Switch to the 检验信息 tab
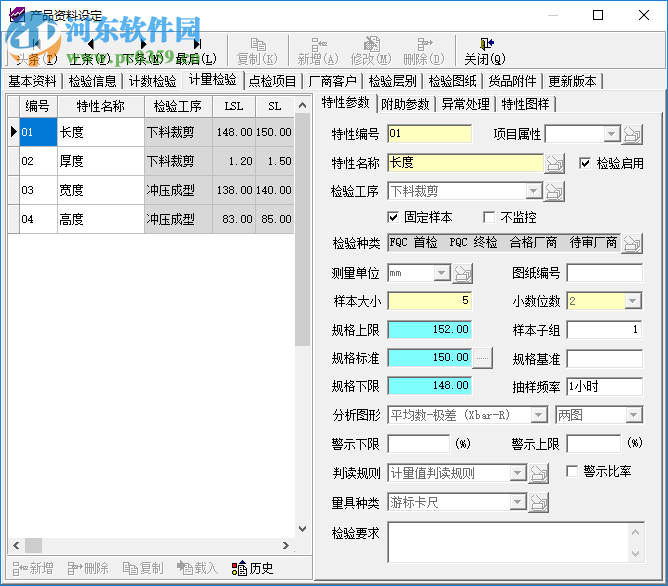This screenshot has height=586, width=668. click(x=92, y=81)
